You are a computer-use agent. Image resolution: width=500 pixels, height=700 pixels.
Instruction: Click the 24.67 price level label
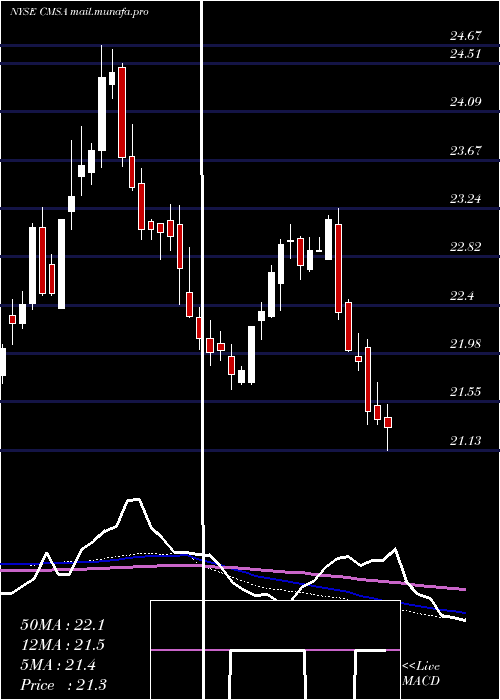tap(466, 35)
